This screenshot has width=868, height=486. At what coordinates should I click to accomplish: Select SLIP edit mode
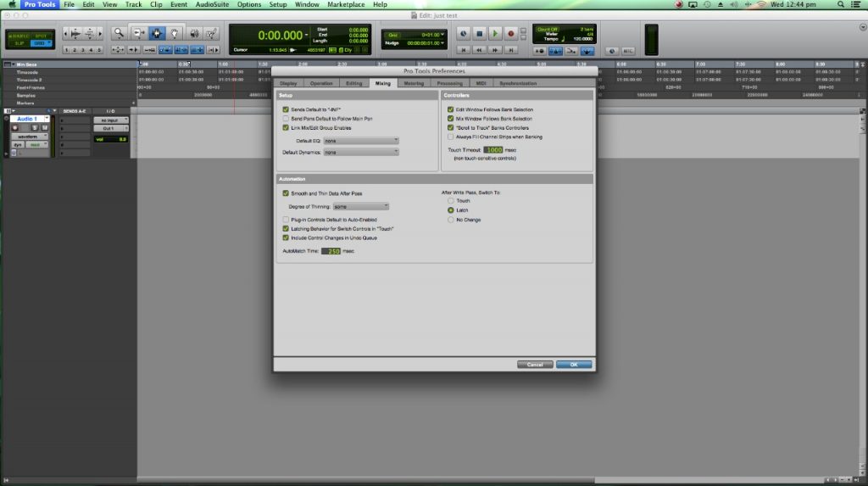click(19, 43)
